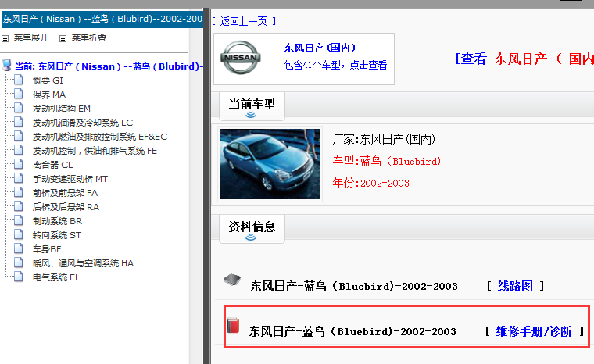
Task: Open the 东风日产 (国内) brand link
Action: pyautogui.click(x=320, y=48)
